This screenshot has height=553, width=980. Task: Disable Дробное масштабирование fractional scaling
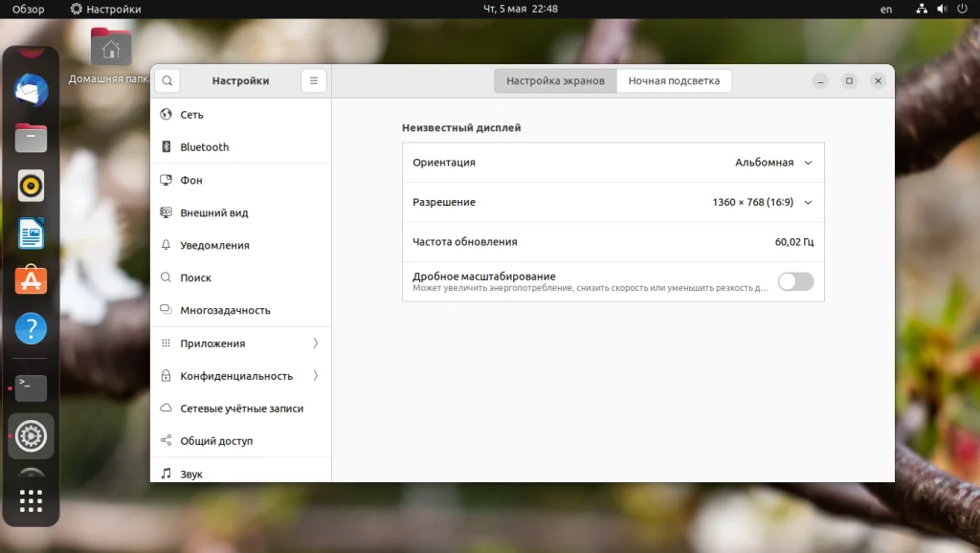[795, 282]
